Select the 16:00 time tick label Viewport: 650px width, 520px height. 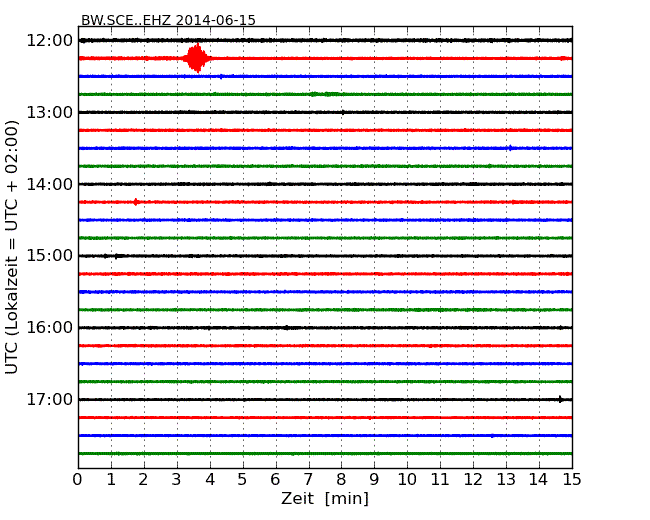pos(50,328)
